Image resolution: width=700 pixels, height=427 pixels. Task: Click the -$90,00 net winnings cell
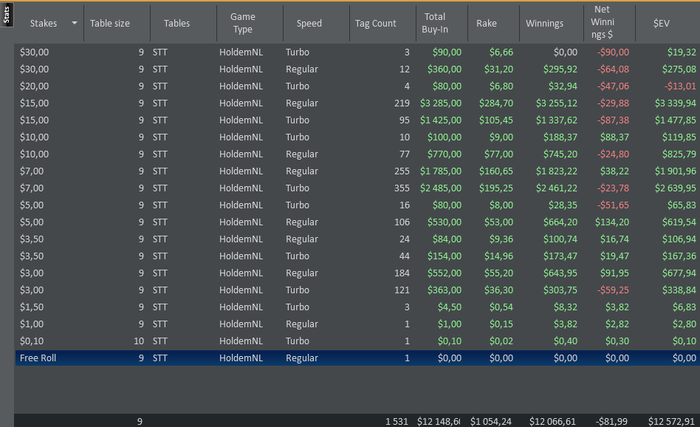pos(613,52)
